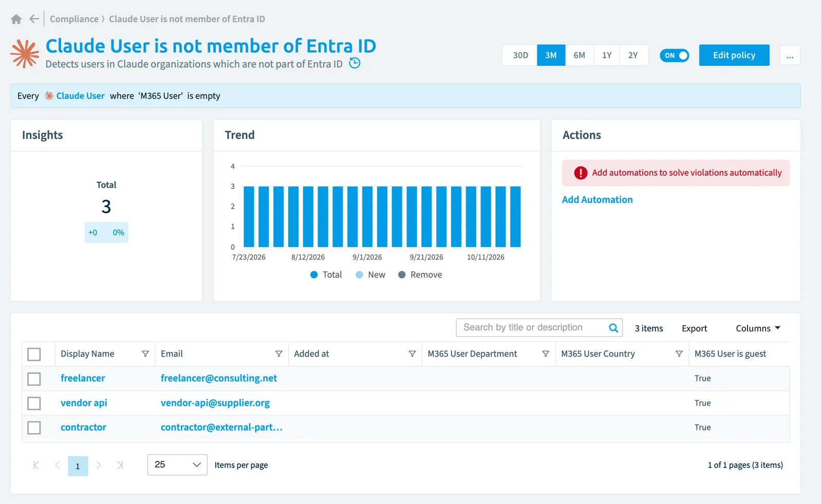Viewport: 822px width, 504px height.
Task: Toggle New series legend swatch
Action: [360, 275]
